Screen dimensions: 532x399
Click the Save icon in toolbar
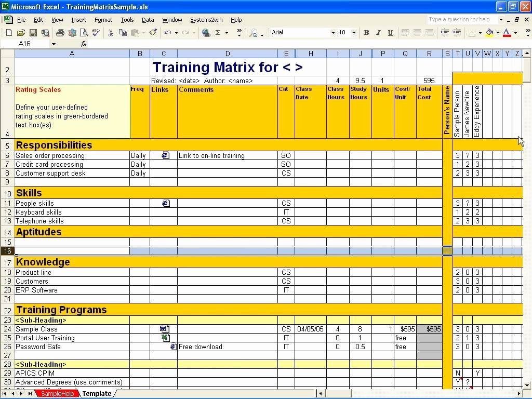(33, 33)
